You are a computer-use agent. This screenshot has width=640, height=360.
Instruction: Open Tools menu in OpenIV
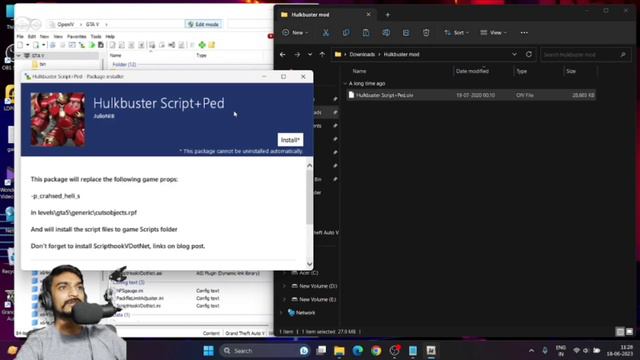(96, 36)
